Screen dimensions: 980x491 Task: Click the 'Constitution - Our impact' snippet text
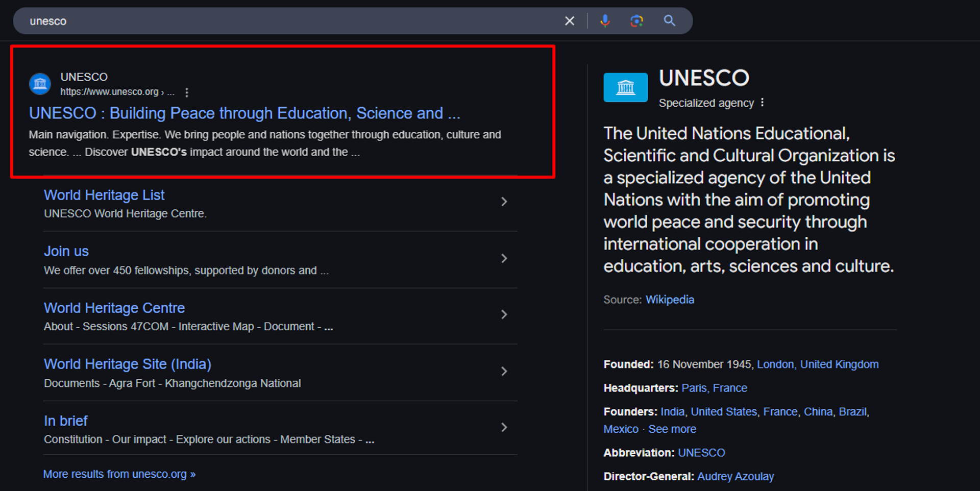209,439
